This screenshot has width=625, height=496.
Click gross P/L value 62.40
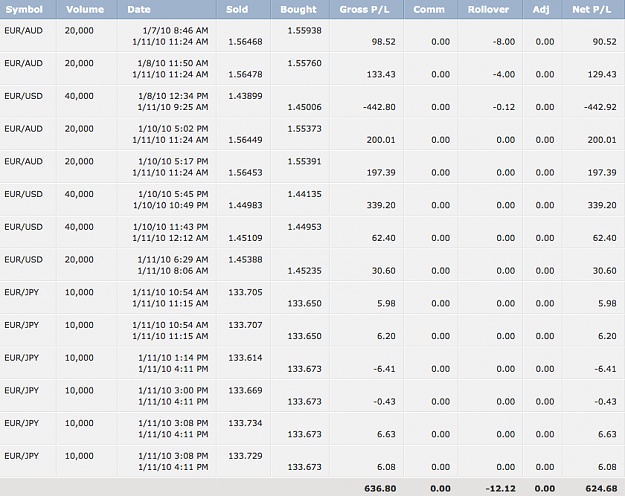[x=383, y=238]
